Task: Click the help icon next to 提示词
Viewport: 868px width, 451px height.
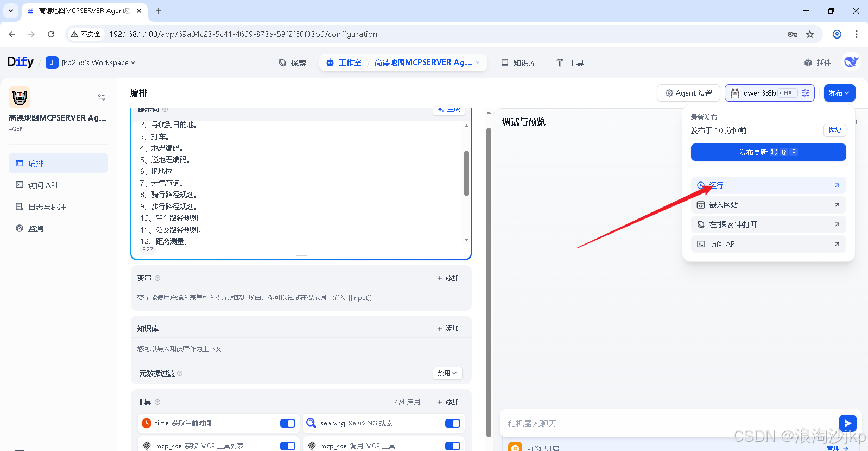Action: pyautogui.click(x=165, y=109)
